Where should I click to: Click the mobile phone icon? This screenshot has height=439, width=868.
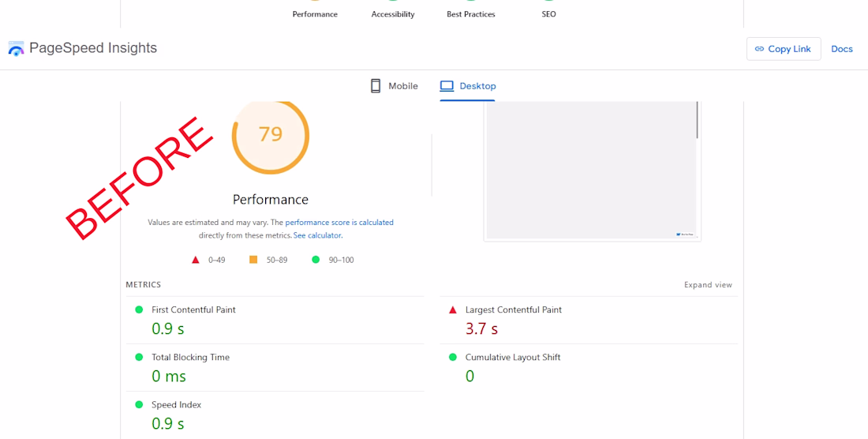376,86
